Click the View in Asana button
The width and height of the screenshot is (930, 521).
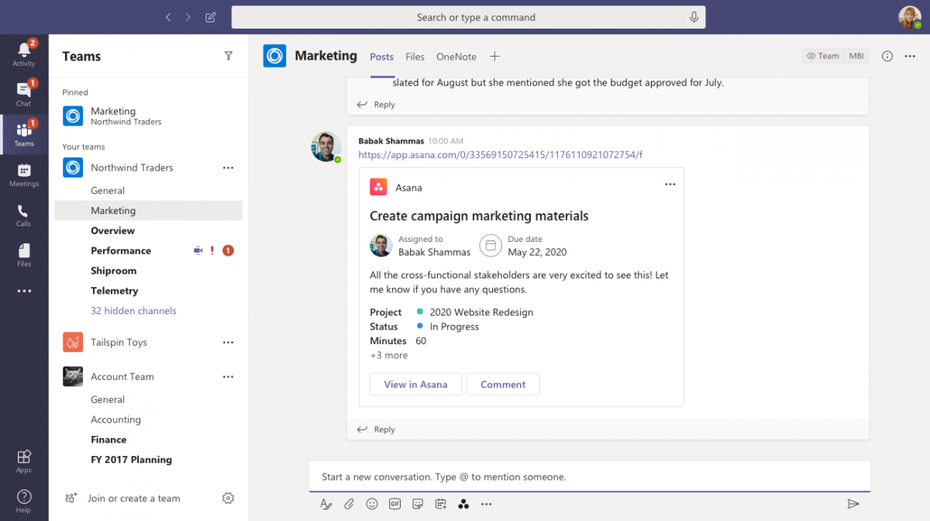pyautogui.click(x=416, y=385)
